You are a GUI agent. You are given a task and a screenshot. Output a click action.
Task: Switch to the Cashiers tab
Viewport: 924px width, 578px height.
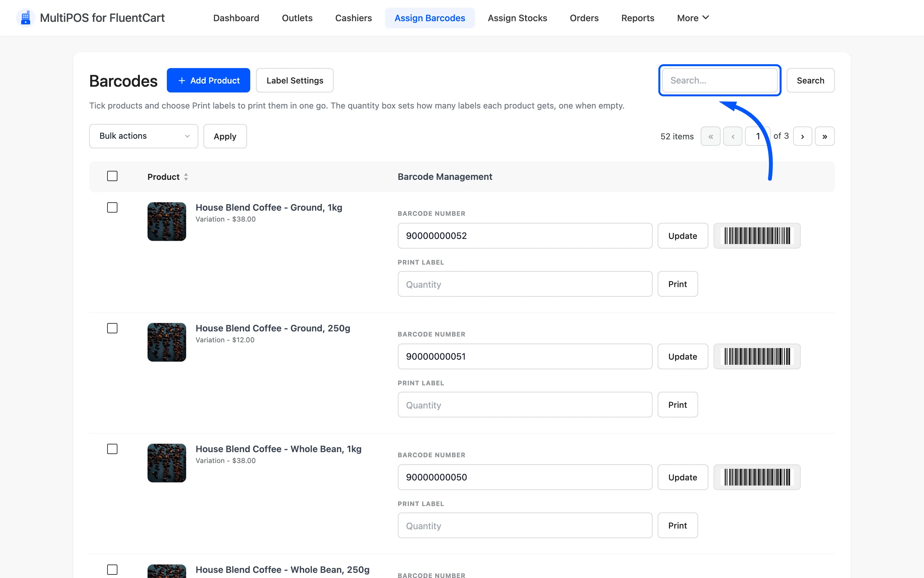point(353,18)
